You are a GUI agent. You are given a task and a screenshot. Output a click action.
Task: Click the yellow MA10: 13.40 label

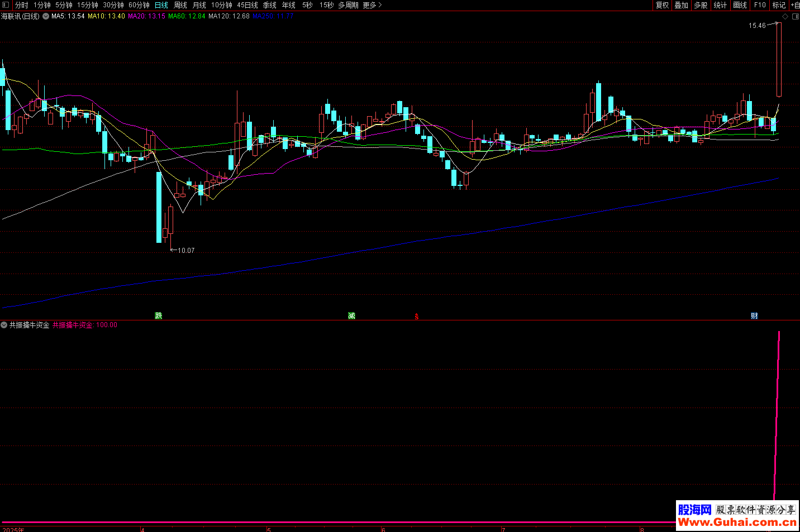click(x=106, y=17)
